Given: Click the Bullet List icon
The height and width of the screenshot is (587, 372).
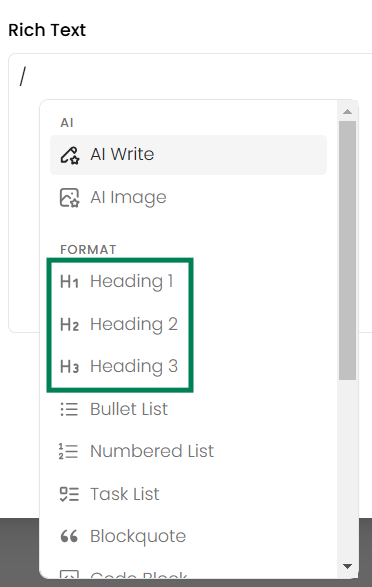Looking at the screenshot, I should click(69, 409).
